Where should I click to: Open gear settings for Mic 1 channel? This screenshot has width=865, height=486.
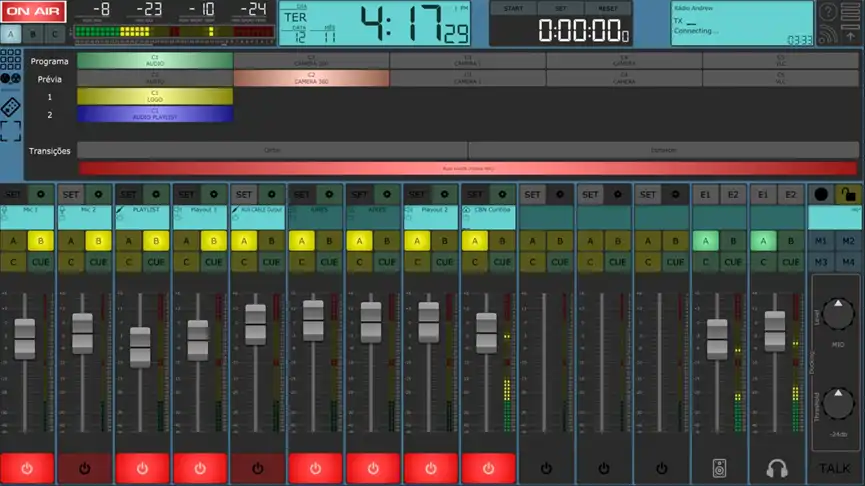point(41,194)
